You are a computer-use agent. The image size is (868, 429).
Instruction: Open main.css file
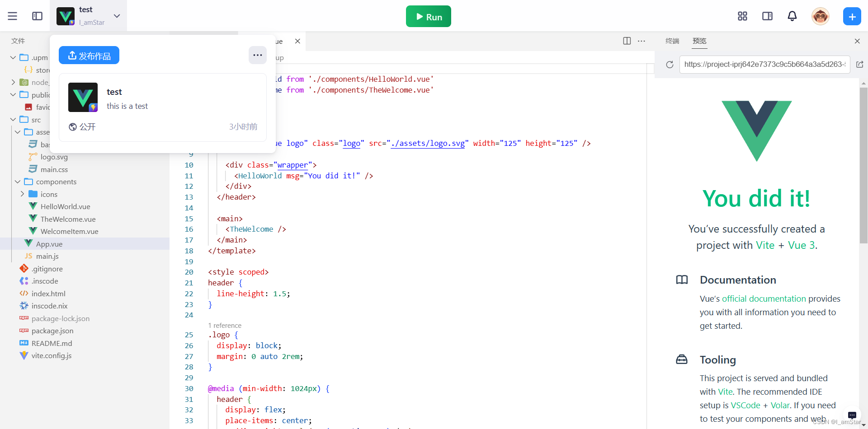54,169
